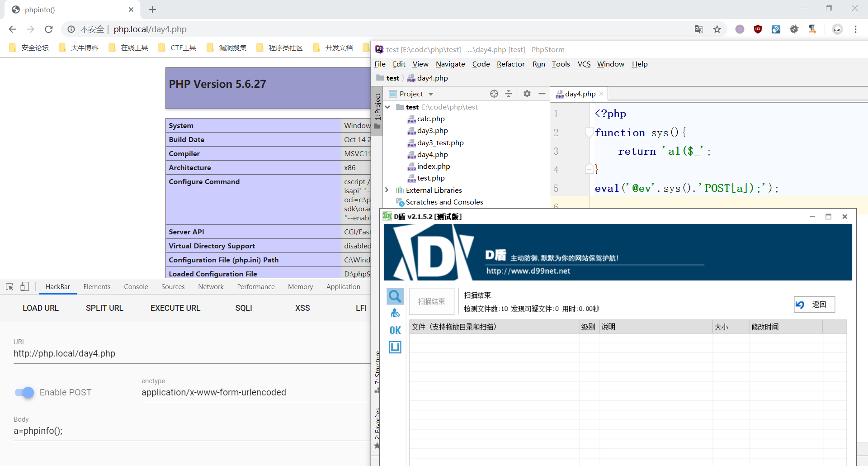Reload the php.local page
Viewport: 868px width, 466px height.
(49, 29)
